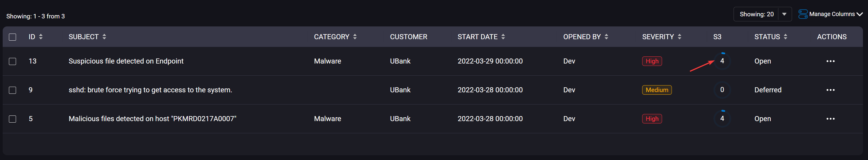
Task: Toggle the select-all header checkbox
Action: click(12, 37)
